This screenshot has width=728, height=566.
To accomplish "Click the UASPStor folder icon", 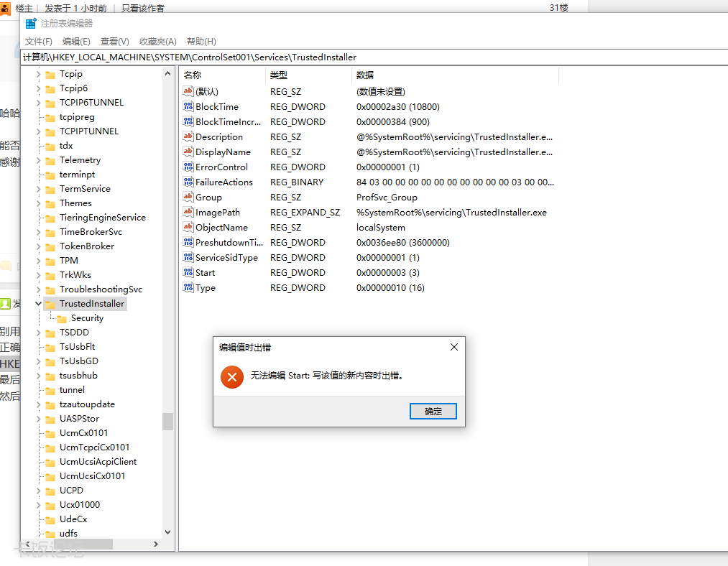I will (x=50, y=419).
